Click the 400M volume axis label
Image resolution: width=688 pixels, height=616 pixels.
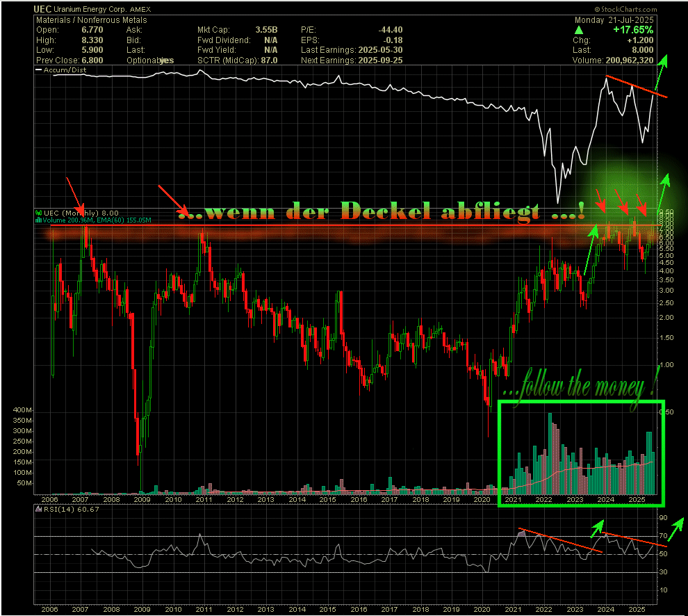tap(22, 410)
